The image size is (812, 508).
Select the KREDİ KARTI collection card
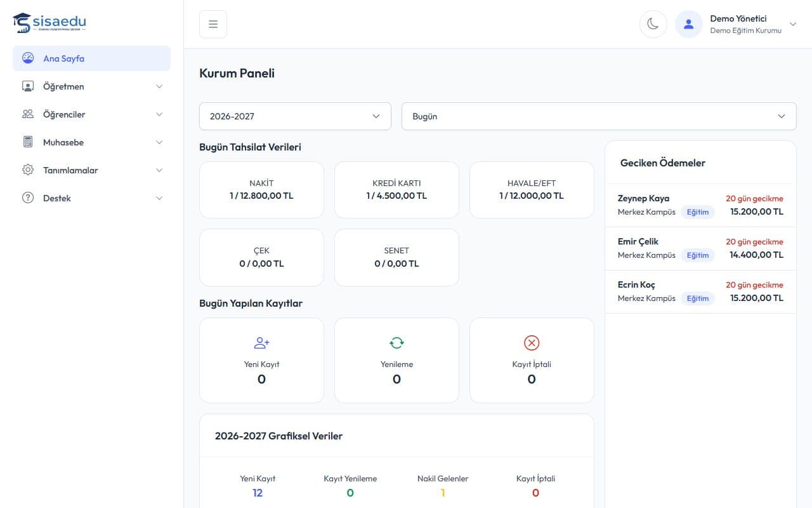[x=396, y=190]
